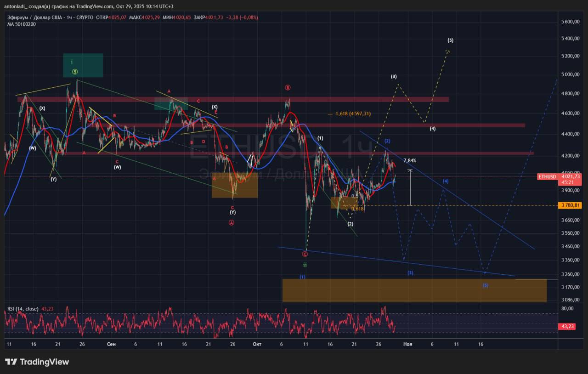
Task: Select the white (3) projection wave label
Action: tap(394, 77)
